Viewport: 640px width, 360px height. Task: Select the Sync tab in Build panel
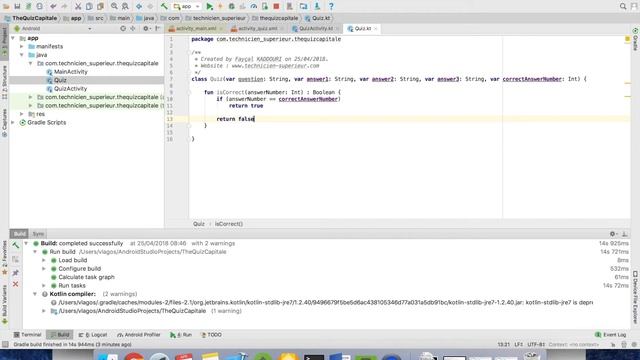click(38, 234)
